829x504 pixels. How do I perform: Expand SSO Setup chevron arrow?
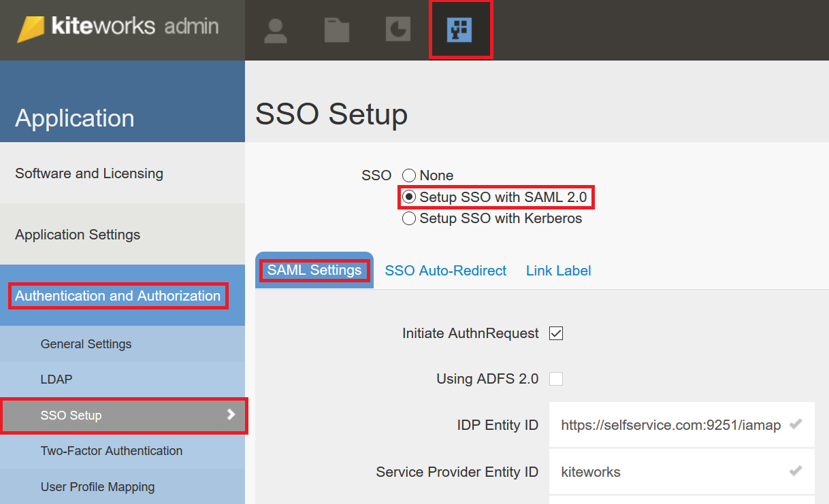[x=231, y=414]
